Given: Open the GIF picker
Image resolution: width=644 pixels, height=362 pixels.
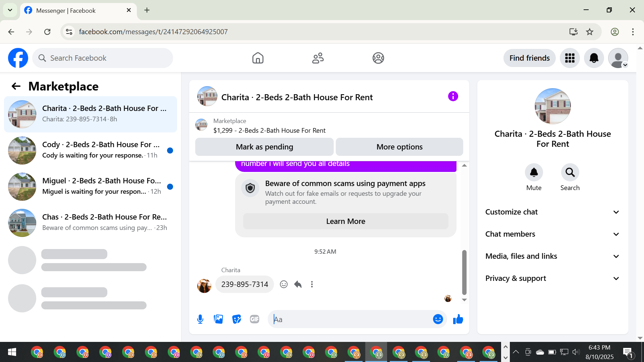Looking at the screenshot, I should [255, 319].
